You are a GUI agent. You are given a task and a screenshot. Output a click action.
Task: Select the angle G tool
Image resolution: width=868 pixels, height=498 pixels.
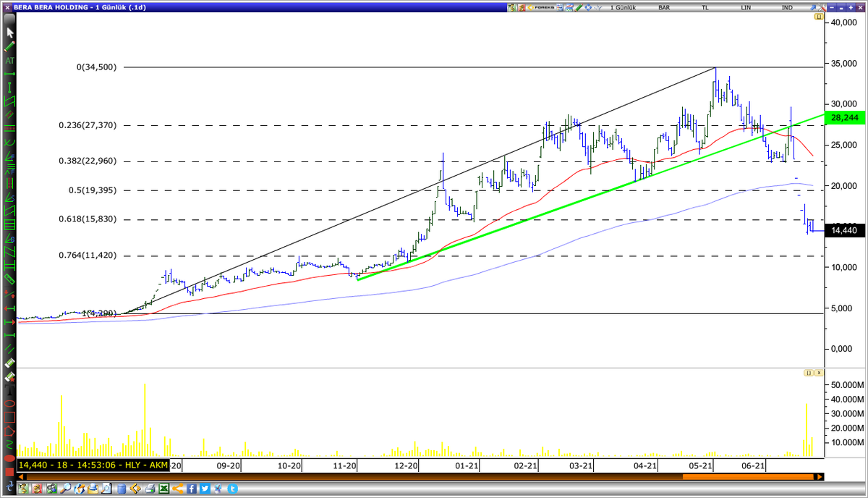pos(10,239)
